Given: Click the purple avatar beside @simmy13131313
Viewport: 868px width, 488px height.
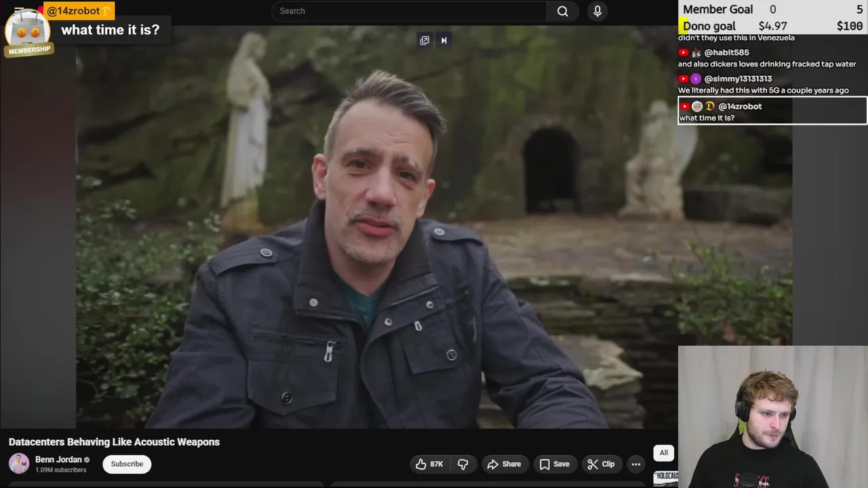Looking at the screenshot, I should point(696,79).
